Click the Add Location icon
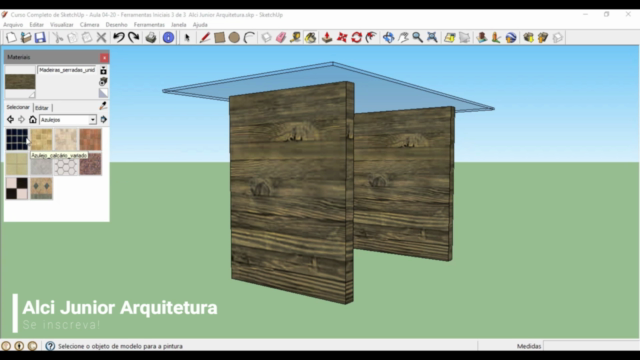The height and width of the screenshot is (360, 640). (x=449, y=38)
